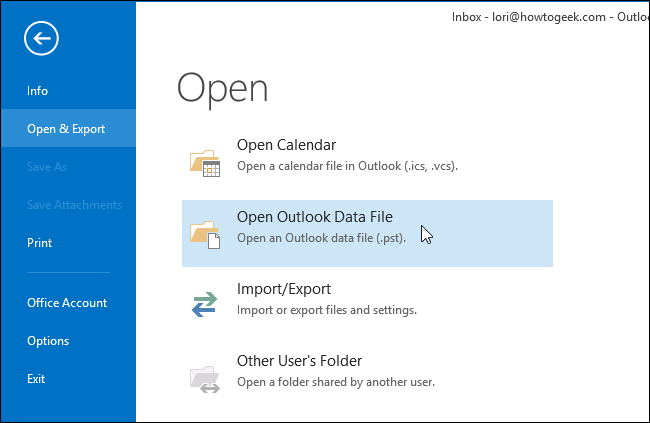Select the Open Outlook Data File label
This screenshot has width=650, height=423.
coord(314,217)
